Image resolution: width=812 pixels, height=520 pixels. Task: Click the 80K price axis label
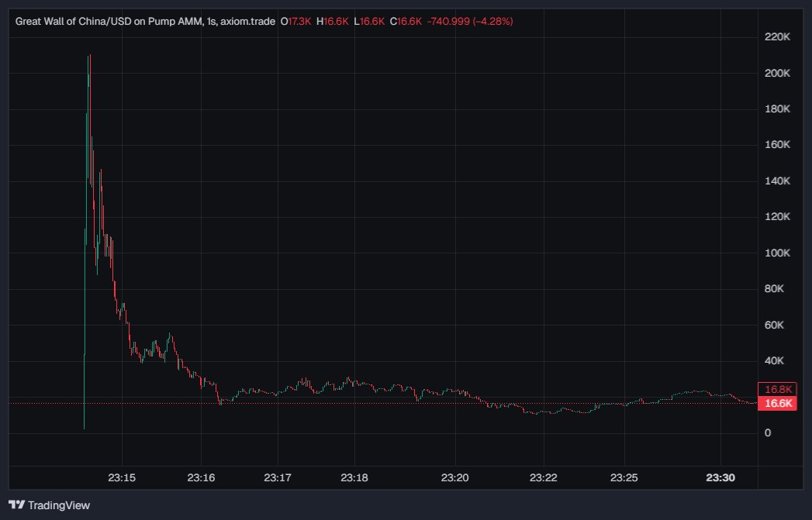pos(774,288)
